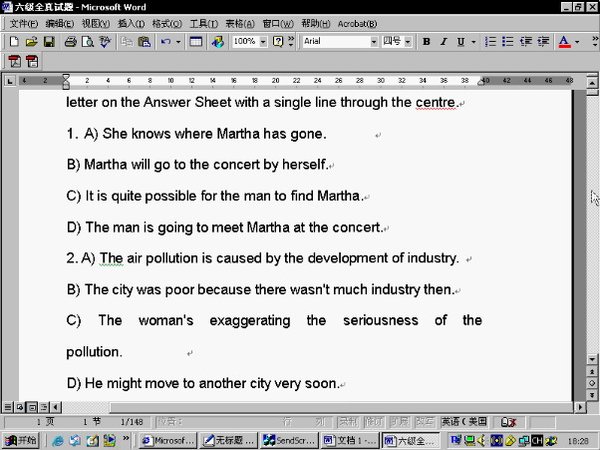Click the Numbering list icon
The width and height of the screenshot is (600, 450).
tap(490, 42)
